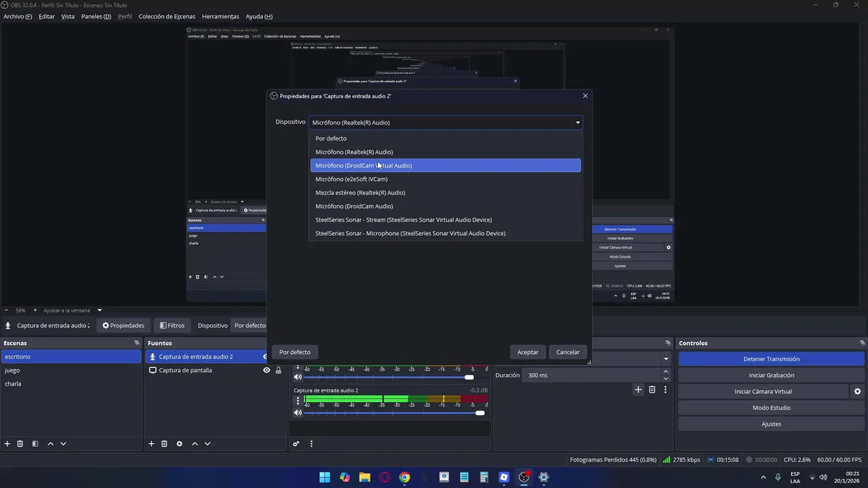Add a new scene with the plus icon
The height and width of the screenshot is (488, 868).
(x=7, y=444)
